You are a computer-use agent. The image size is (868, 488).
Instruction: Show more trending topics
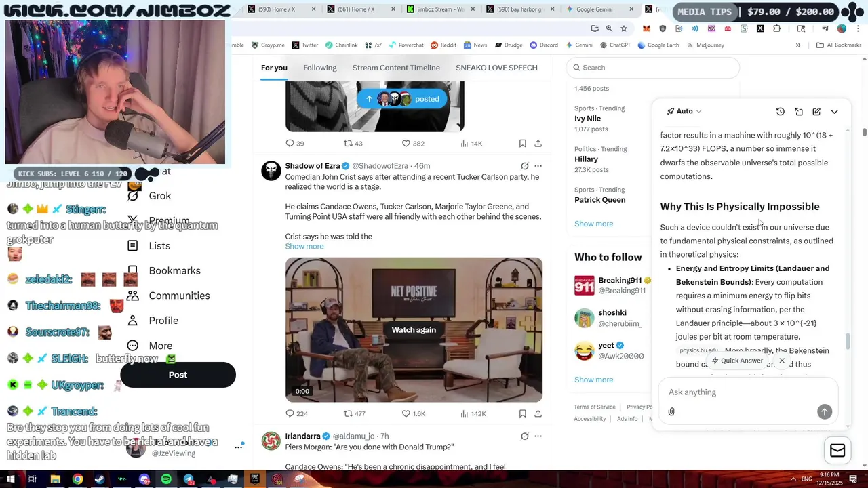click(593, 224)
